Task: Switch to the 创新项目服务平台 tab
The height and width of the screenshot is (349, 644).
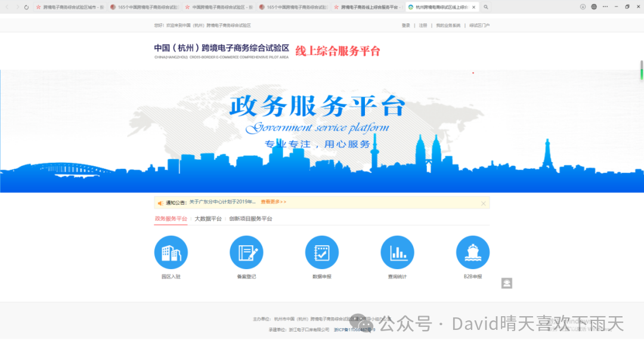Action: tap(250, 219)
